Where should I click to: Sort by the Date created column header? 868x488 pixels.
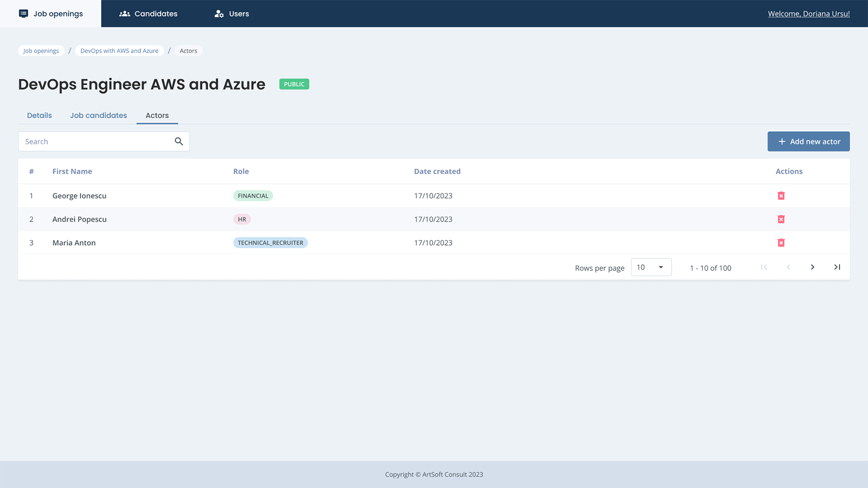pos(437,171)
